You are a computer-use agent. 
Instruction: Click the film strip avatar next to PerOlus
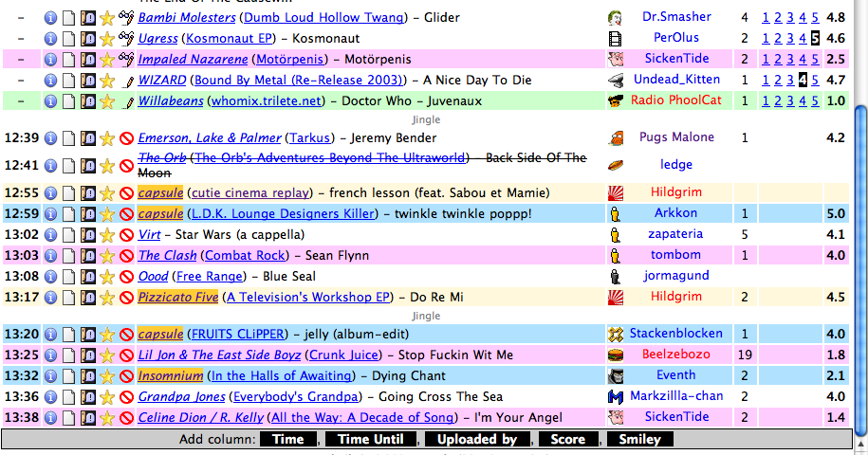(615, 39)
